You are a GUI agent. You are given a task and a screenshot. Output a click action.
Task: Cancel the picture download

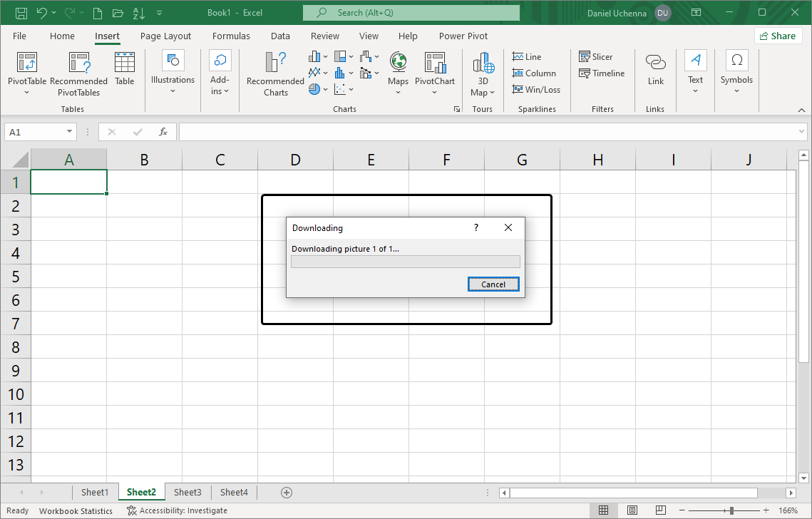tap(493, 284)
